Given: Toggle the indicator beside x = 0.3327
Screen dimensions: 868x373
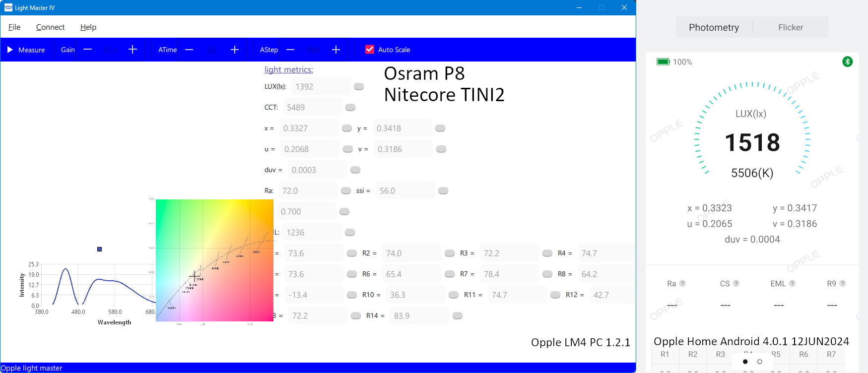Looking at the screenshot, I should click(347, 128).
